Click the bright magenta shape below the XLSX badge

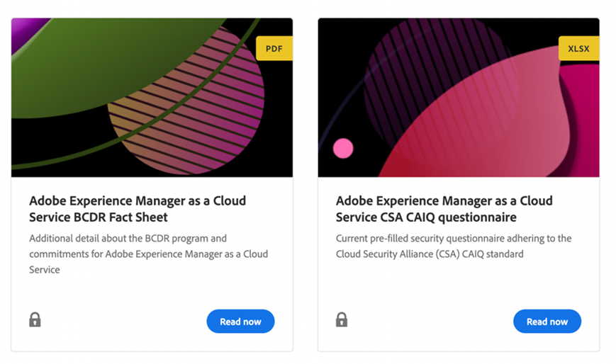point(585,99)
